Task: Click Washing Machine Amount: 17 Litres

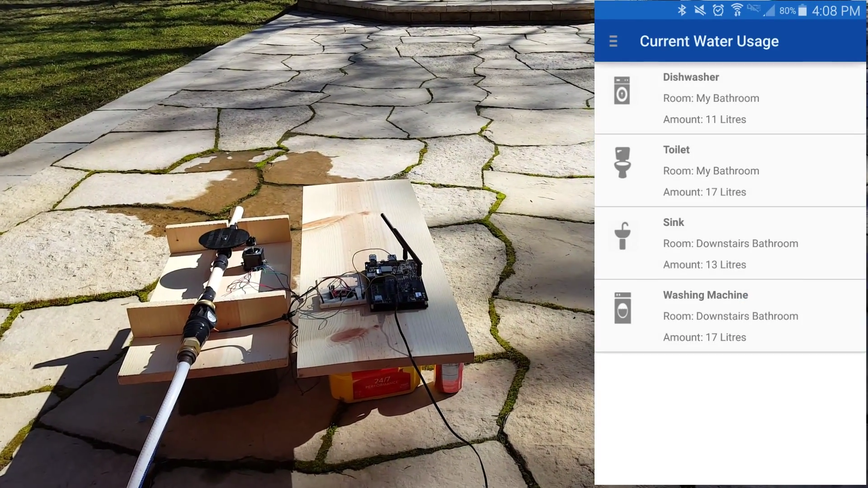Action: 704,338
